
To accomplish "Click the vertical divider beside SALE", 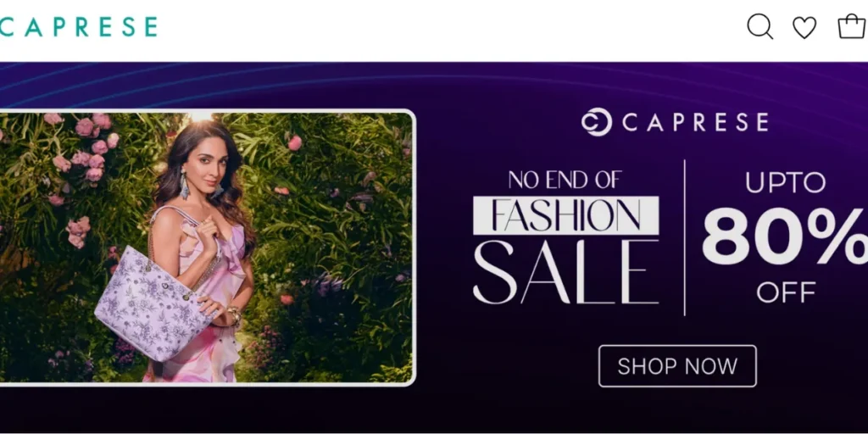I will (x=685, y=238).
